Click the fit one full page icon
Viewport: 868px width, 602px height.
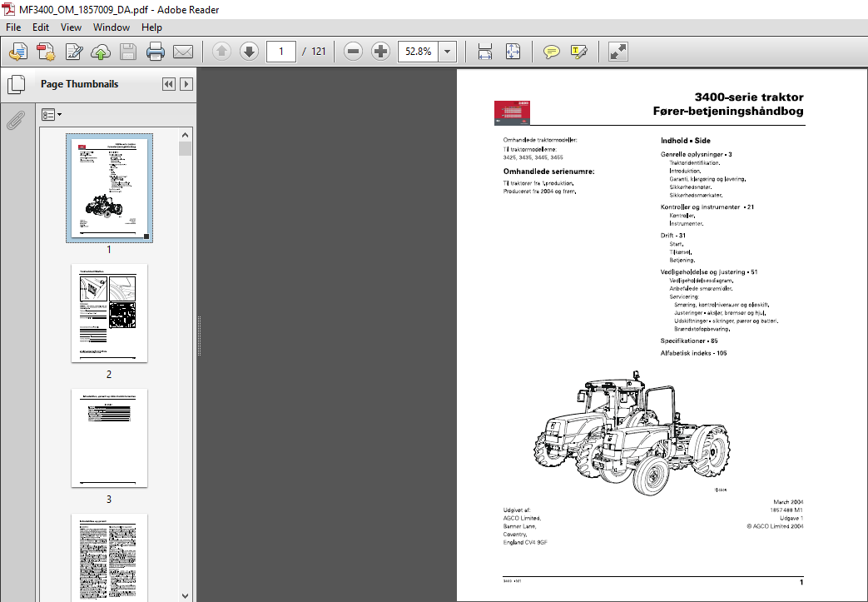pos(513,52)
